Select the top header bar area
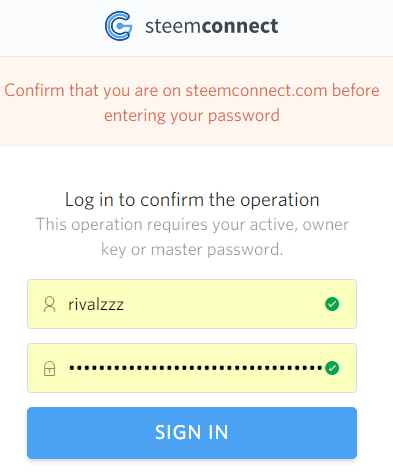The width and height of the screenshot is (393, 472). [x=196, y=28]
